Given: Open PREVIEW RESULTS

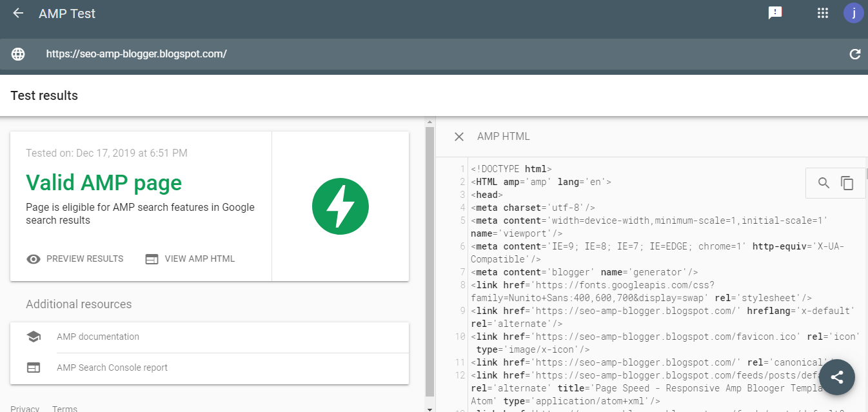Looking at the screenshot, I should [84, 259].
